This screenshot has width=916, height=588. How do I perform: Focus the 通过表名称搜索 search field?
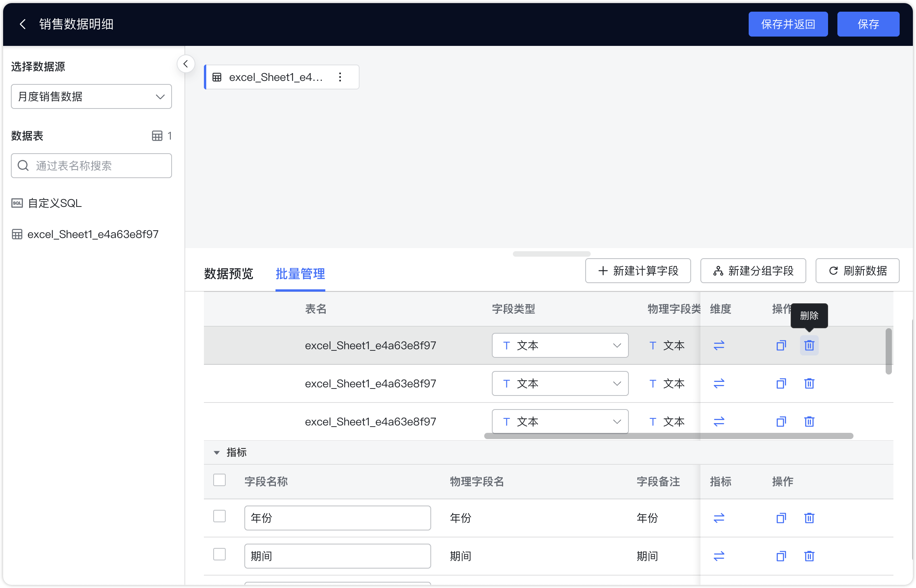(x=91, y=166)
